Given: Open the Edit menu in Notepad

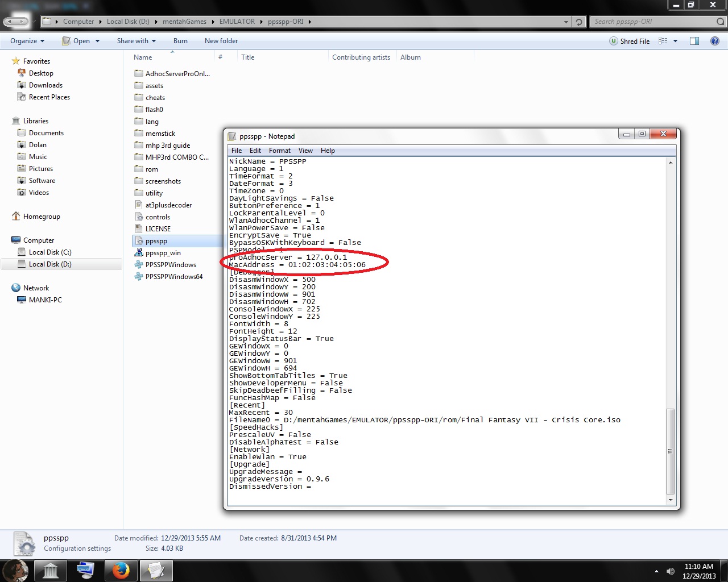Looking at the screenshot, I should [x=255, y=151].
